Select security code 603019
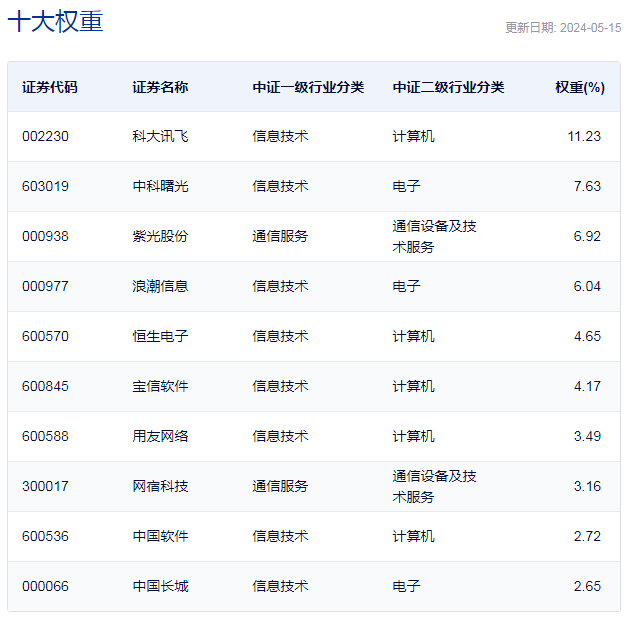 [x=45, y=186]
